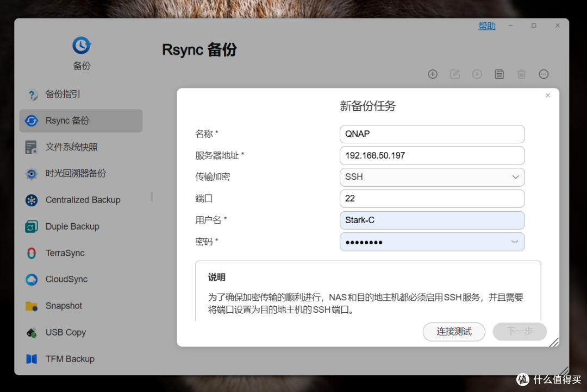587x392 pixels.
Task: Open the Duple Backup icon
Action: (x=32, y=226)
